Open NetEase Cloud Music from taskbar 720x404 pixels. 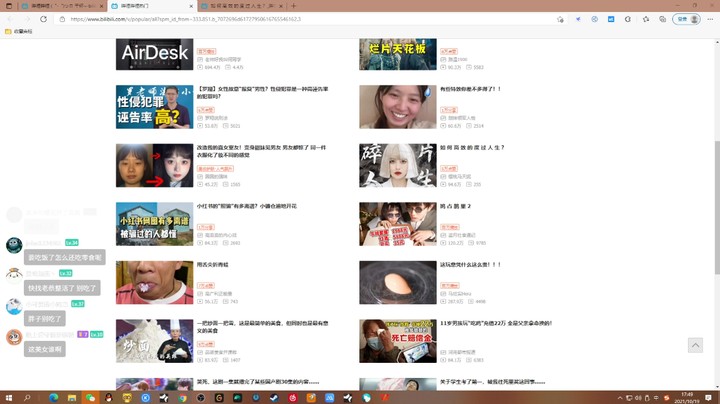click(x=292, y=398)
